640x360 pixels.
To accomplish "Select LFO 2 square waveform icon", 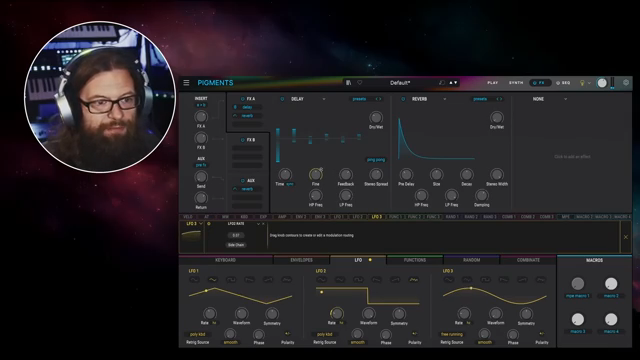I will (x=358, y=280).
